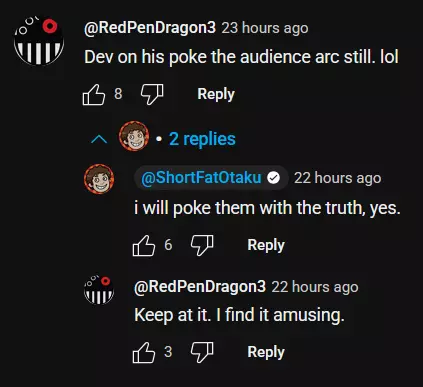Image resolution: width=423 pixels, height=387 pixels.
Task: Open the @ShortFatOtaku channel name badge
Action: (x=211, y=178)
